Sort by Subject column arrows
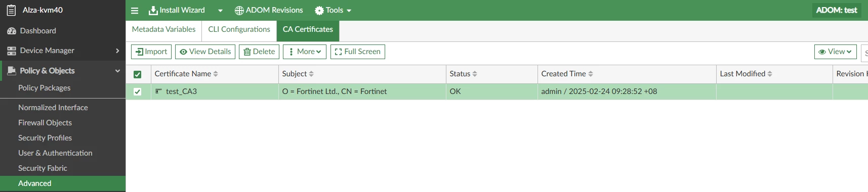This screenshot has height=192, width=868. coord(311,74)
